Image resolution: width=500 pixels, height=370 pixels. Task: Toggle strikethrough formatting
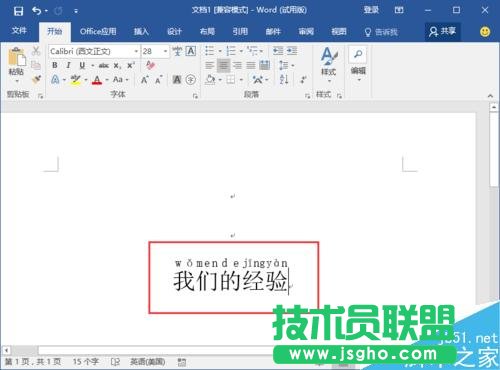point(104,65)
